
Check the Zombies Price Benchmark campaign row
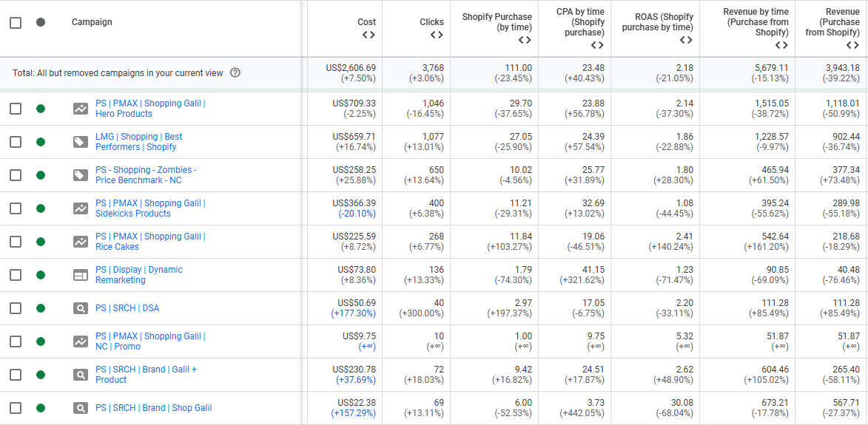tap(16, 175)
